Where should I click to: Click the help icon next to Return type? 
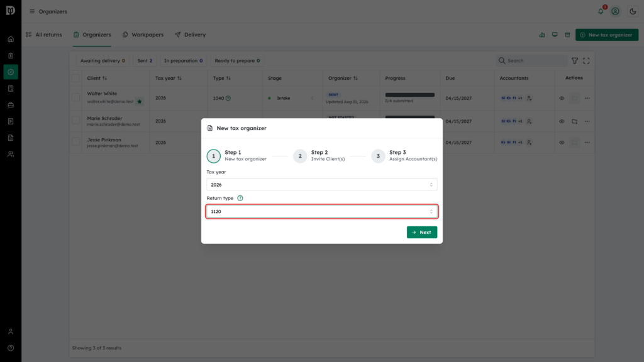click(x=240, y=198)
